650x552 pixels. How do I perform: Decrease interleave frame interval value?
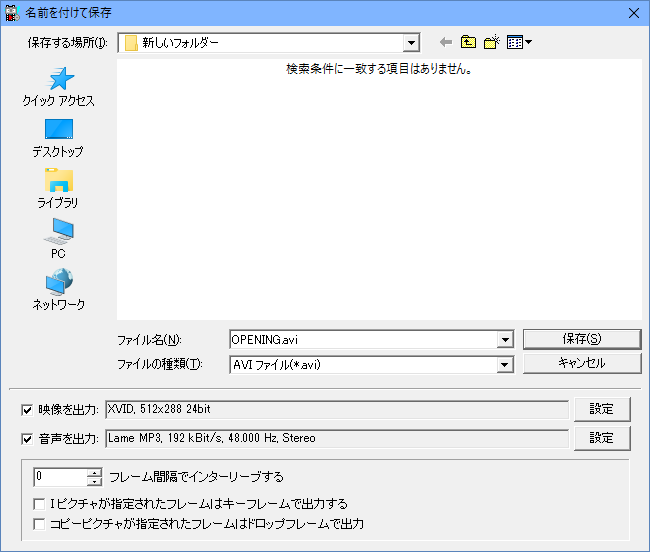95,481
